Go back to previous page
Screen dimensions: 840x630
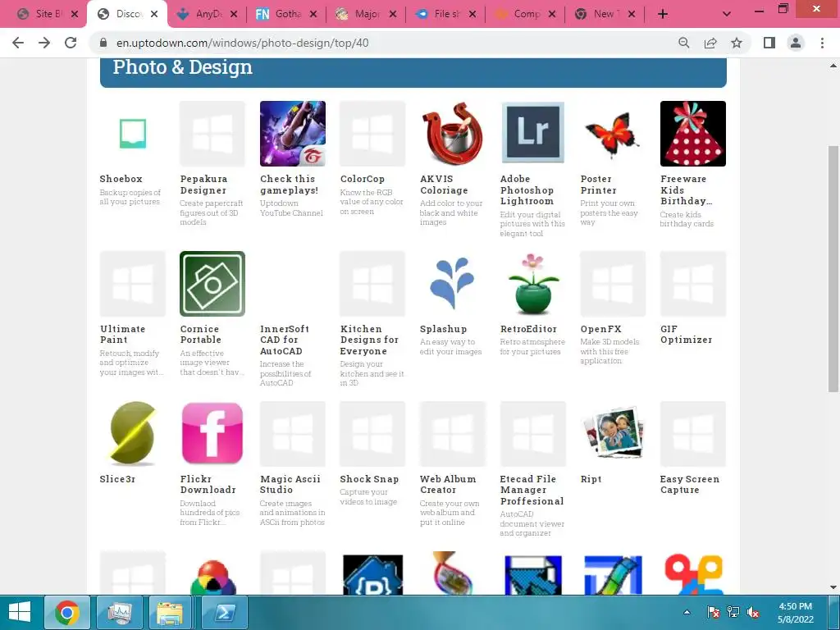point(18,43)
